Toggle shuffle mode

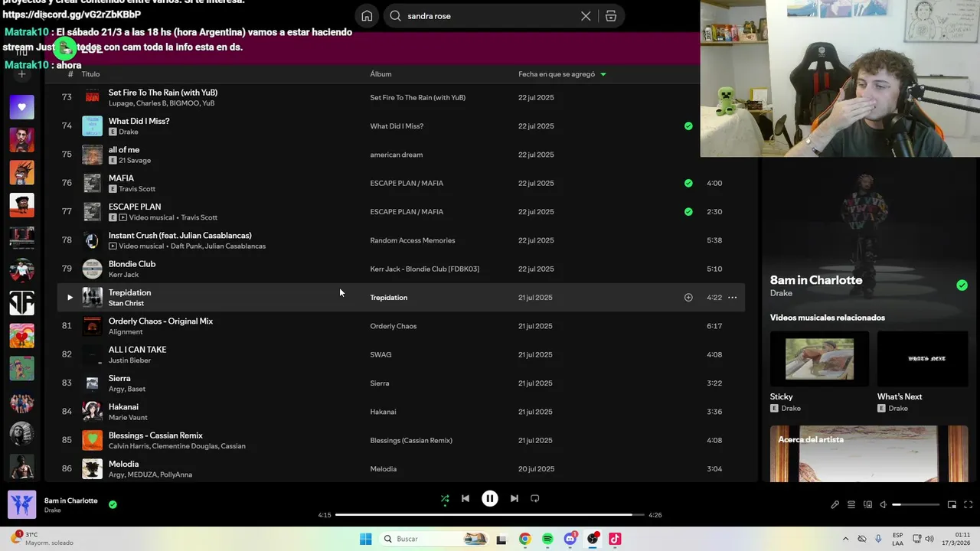coord(445,499)
